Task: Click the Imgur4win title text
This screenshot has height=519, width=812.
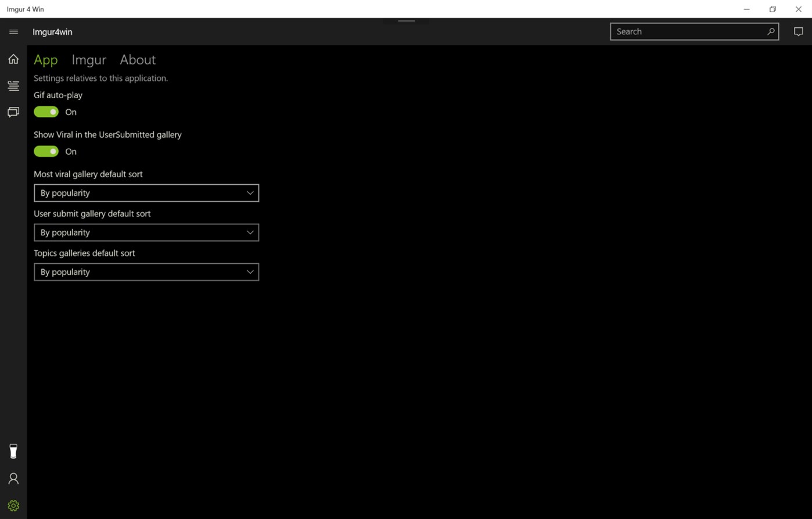Action: click(53, 32)
